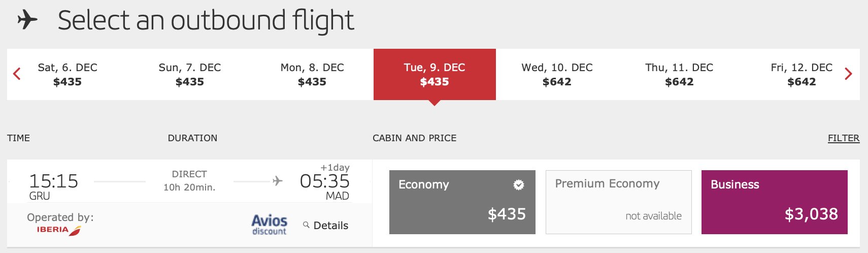
Task: Click the checkmark badge on Economy
Action: (x=519, y=185)
